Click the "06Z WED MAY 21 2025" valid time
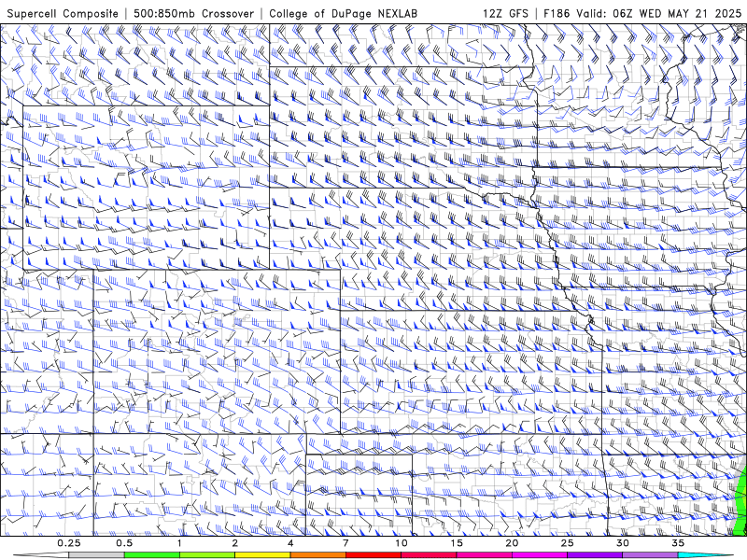The image size is (747, 560). click(x=678, y=13)
